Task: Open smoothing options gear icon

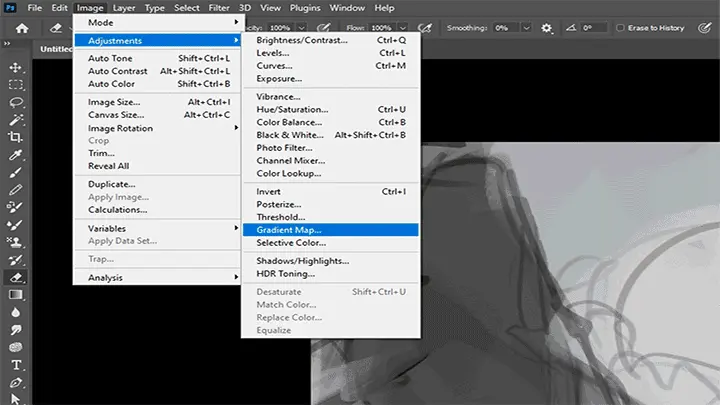Action: coord(546,28)
